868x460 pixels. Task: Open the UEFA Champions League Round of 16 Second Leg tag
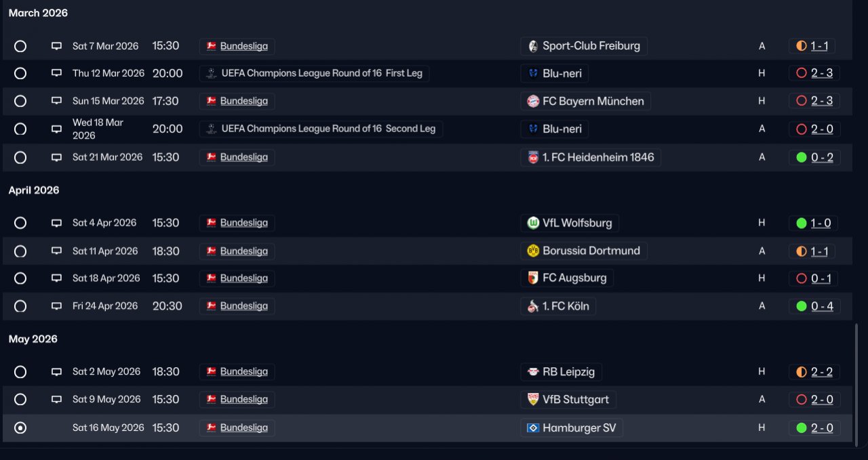pos(321,129)
